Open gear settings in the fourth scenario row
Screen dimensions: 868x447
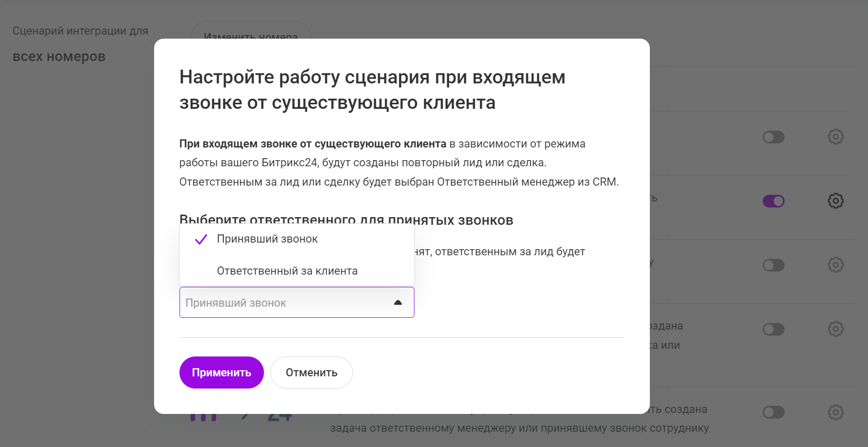835,329
